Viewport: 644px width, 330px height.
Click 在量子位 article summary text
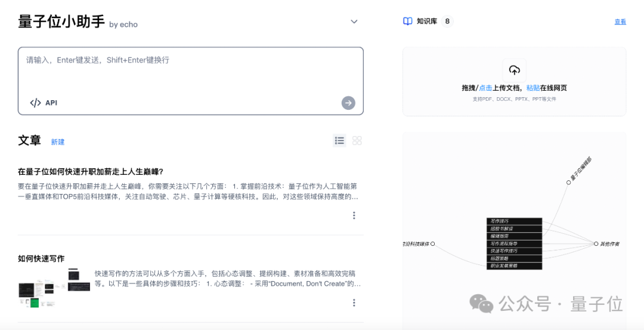pyautogui.click(x=188, y=191)
